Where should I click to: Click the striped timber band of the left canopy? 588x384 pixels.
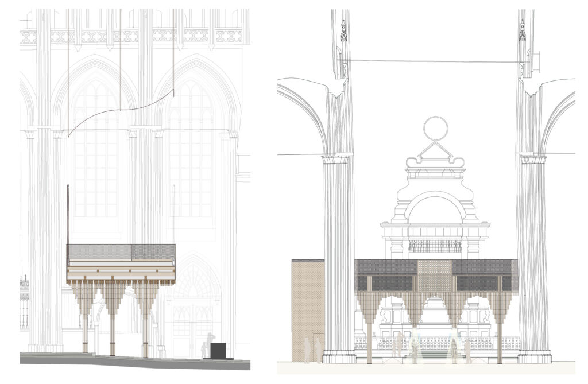[121, 270]
